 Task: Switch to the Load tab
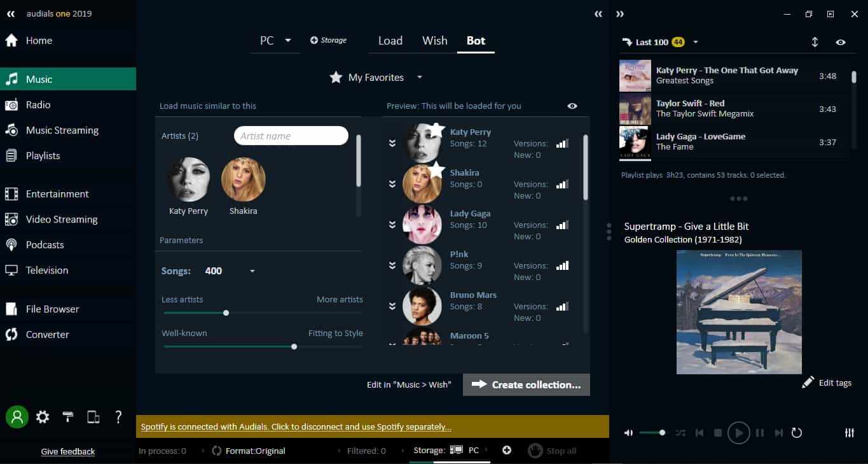tap(390, 41)
